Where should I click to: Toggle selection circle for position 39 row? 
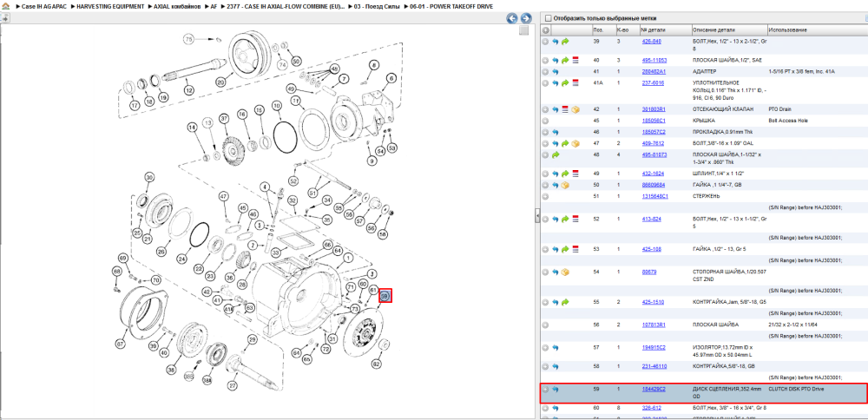point(546,42)
